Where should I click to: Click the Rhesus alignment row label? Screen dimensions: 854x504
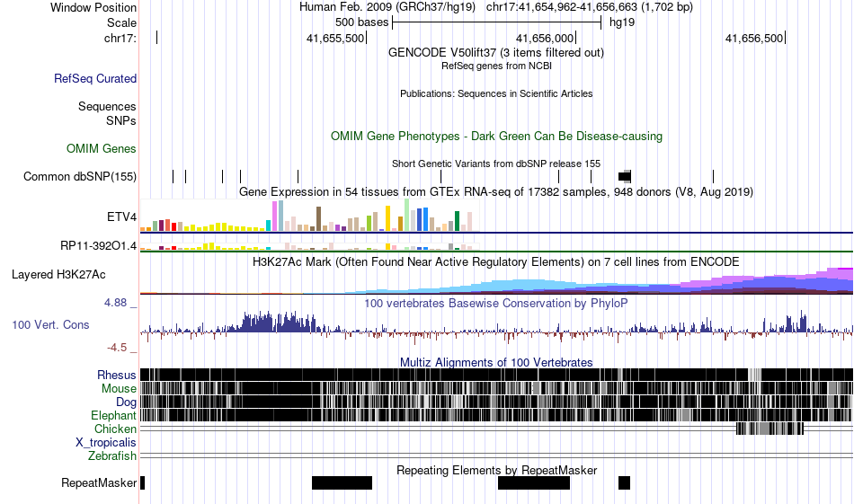(x=117, y=375)
